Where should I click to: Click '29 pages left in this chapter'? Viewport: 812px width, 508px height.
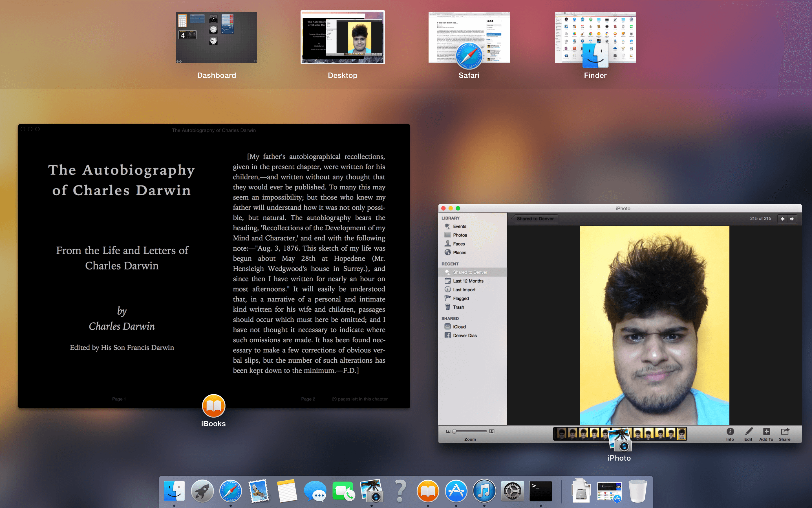360,399
